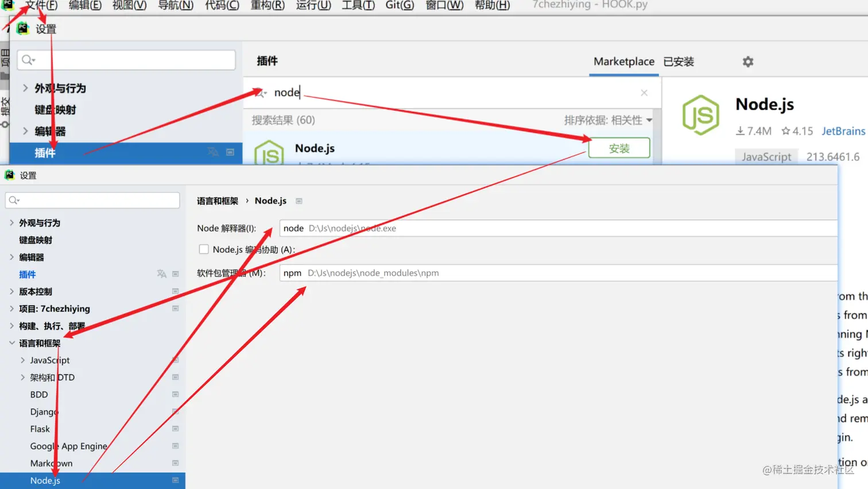This screenshot has width=868, height=489.
Task: Click the 语言和框架 breadcrumb
Action: 217,201
